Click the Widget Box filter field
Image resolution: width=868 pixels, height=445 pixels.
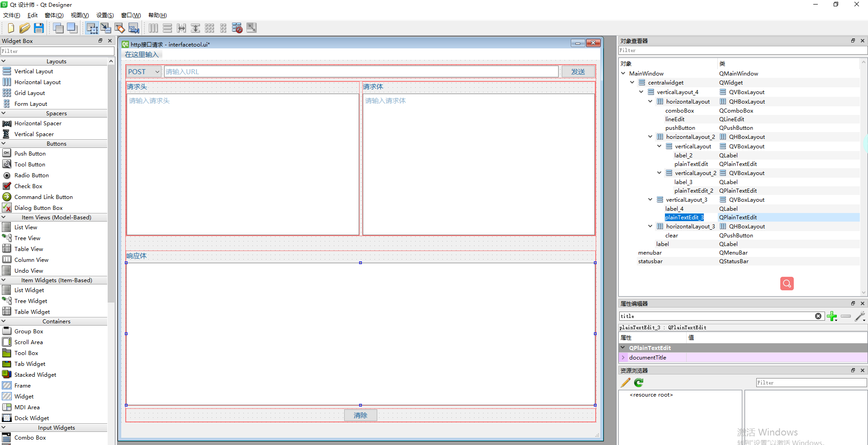pos(57,51)
